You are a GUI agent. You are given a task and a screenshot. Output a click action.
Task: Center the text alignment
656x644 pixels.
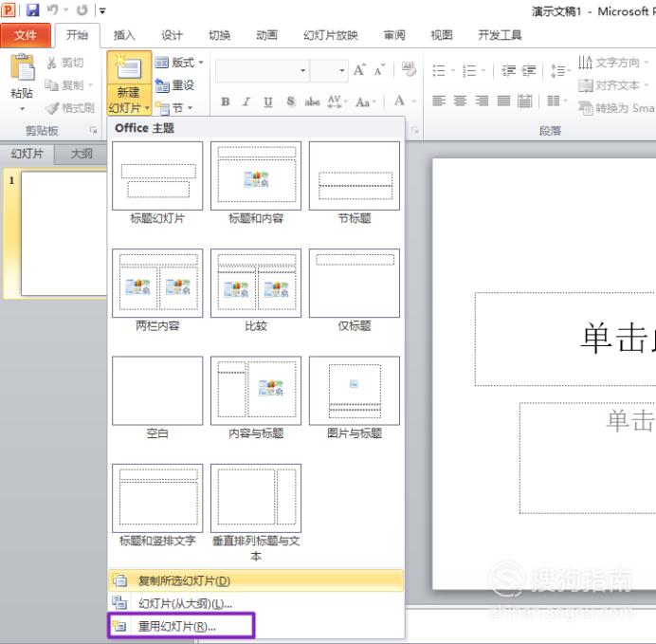[460, 101]
